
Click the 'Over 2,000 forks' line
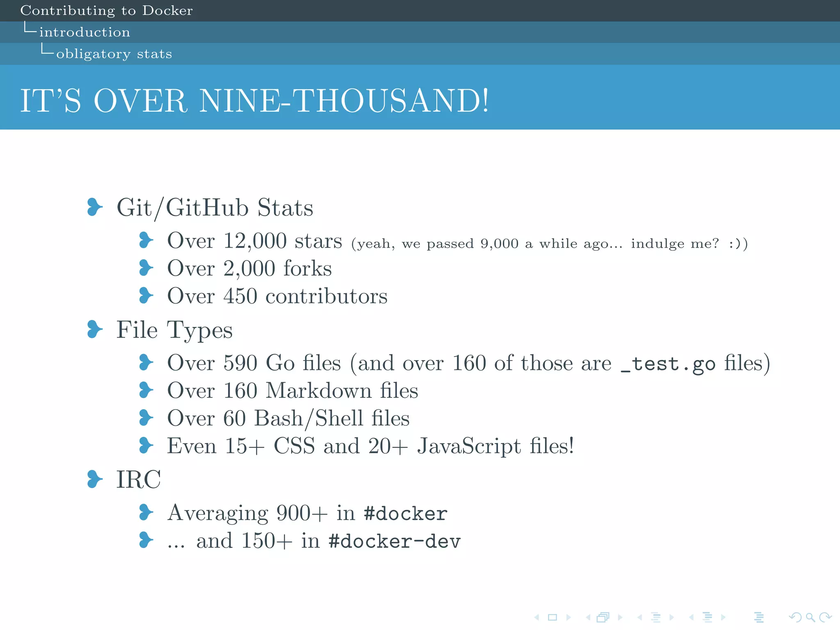coord(249,268)
